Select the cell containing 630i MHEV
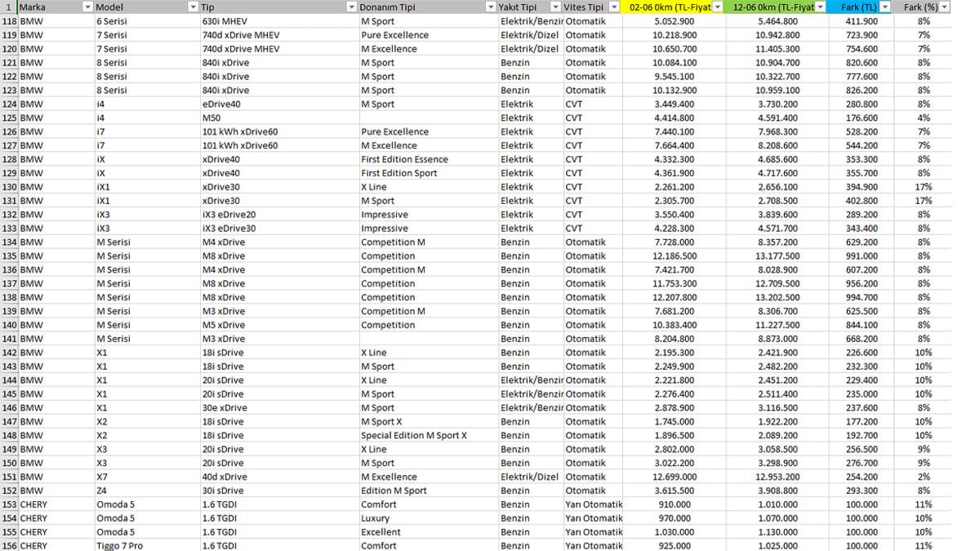 point(278,21)
